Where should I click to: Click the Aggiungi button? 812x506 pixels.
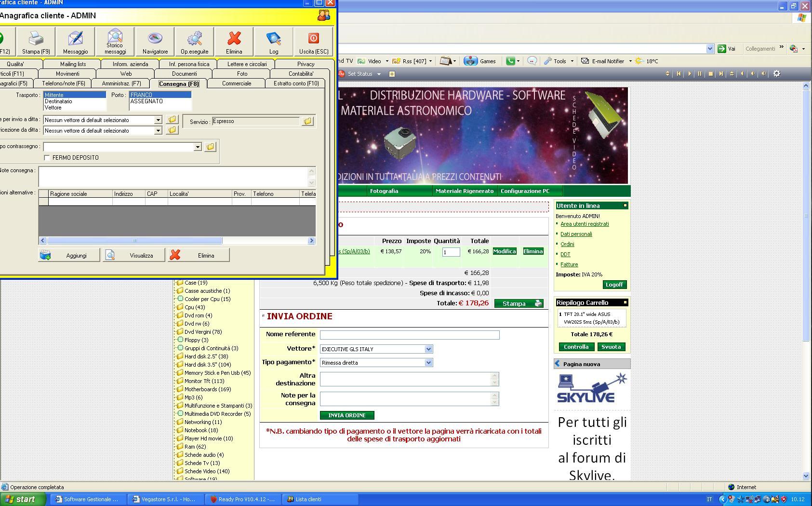coord(69,255)
